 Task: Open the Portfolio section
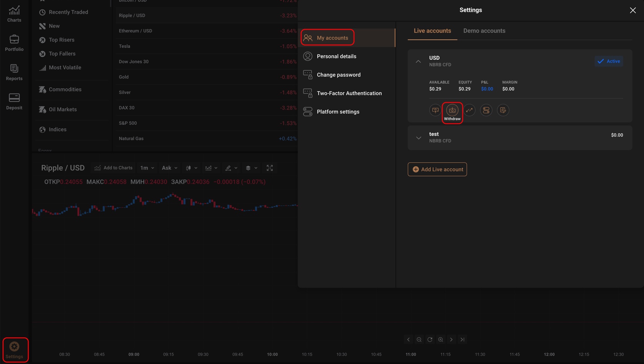click(14, 43)
